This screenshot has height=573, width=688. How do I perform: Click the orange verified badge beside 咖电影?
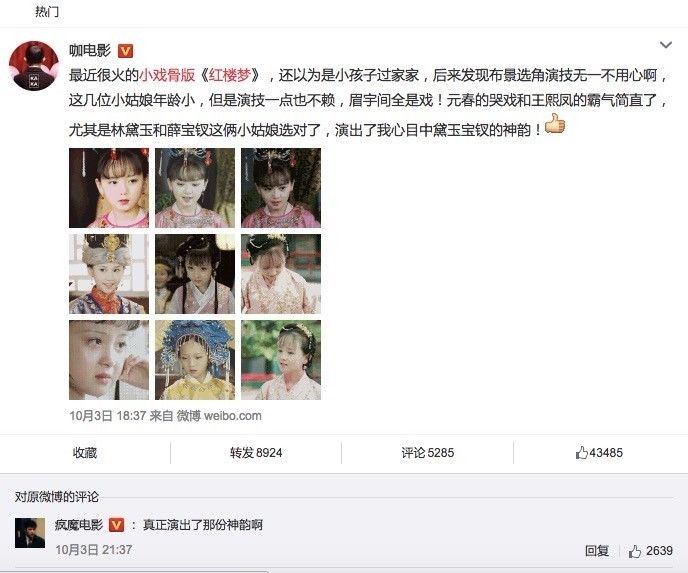125,51
